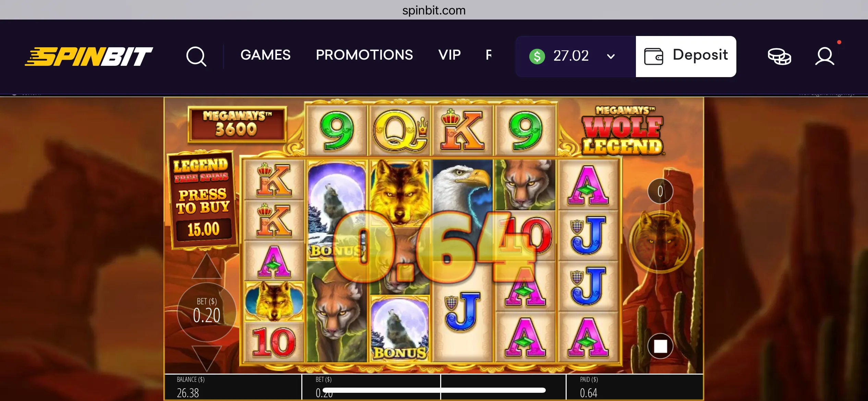Image resolution: width=868 pixels, height=401 pixels.
Task: Click the Spinbit logo
Action: click(89, 56)
